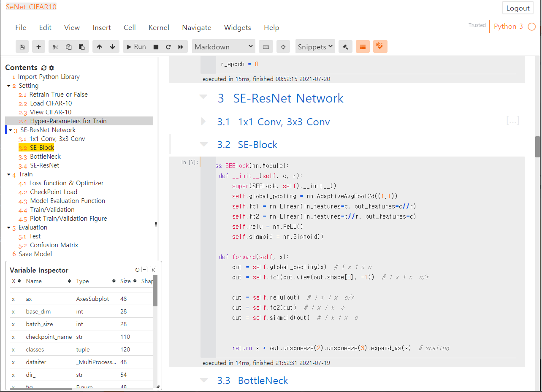
Task: Minimize the Variable Inspector with [-]
Action: point(144,270)
